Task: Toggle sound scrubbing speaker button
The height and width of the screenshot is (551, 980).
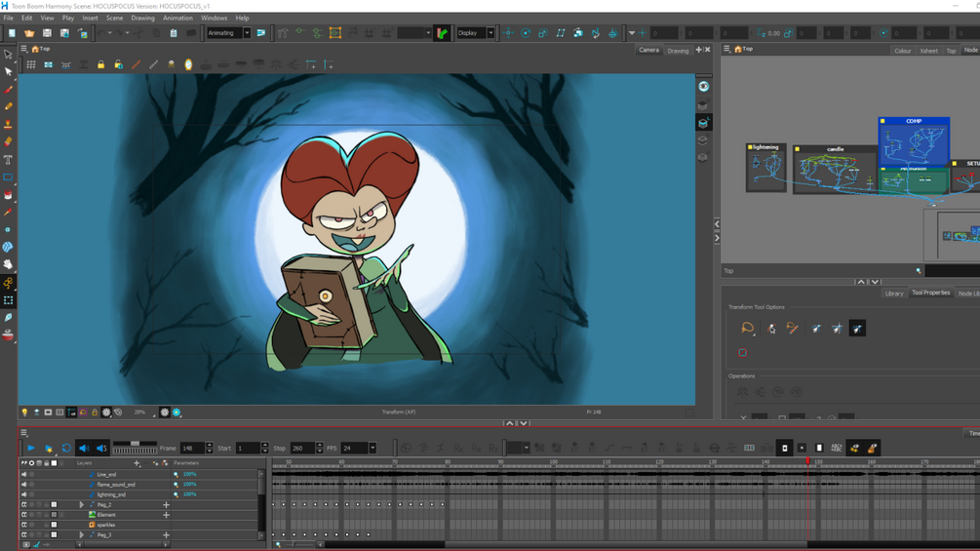Action: pos(101,448)
